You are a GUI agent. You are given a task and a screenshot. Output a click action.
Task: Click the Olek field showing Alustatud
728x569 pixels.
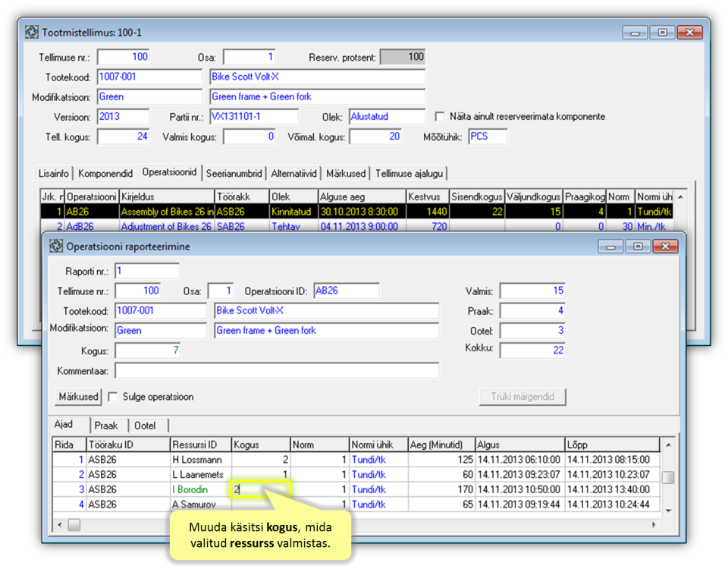388,117
